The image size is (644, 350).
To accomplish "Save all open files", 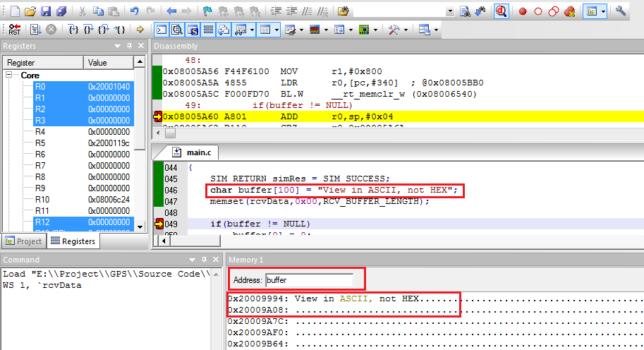I will pyautogui.click(x=61, y=11).
